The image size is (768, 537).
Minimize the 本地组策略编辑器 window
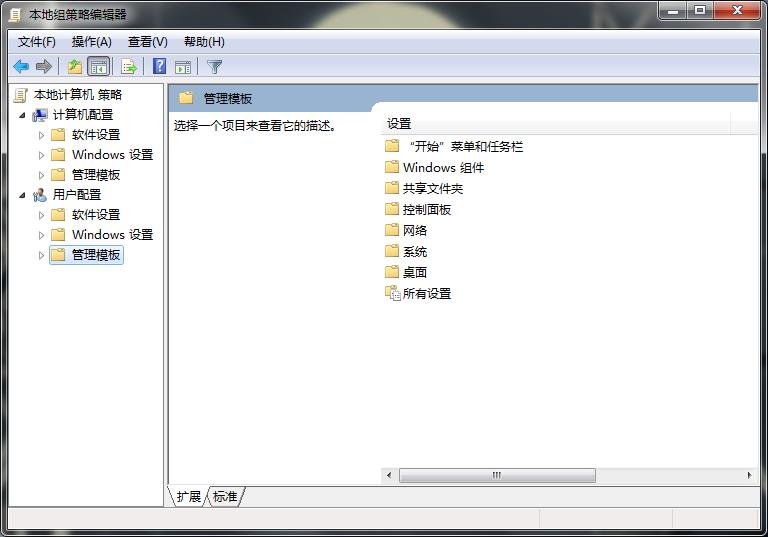tap(673, 11)
